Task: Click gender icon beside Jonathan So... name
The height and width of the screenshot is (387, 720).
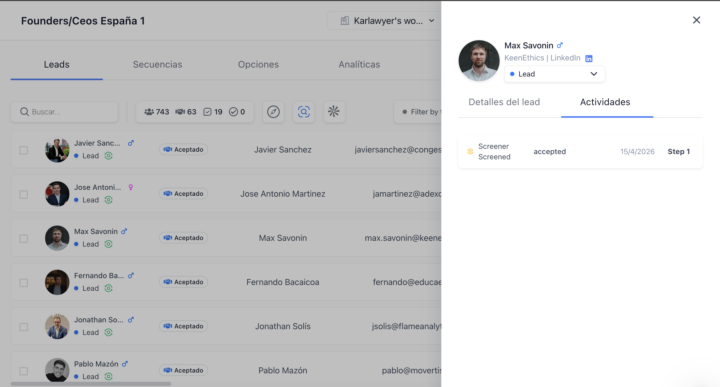Action: tap(131, 320)
